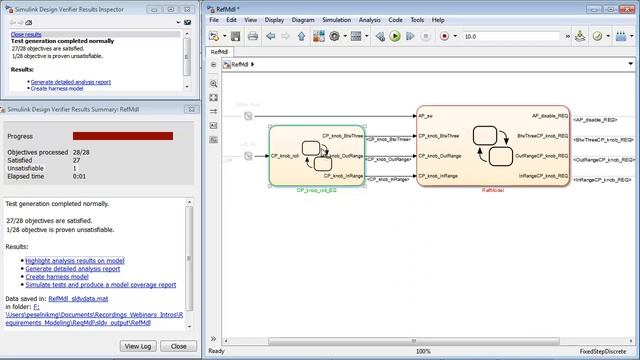Click the blue calendar-like toolbar icon
The width and height of the screenshot is (640, 360).
point(621,36)
